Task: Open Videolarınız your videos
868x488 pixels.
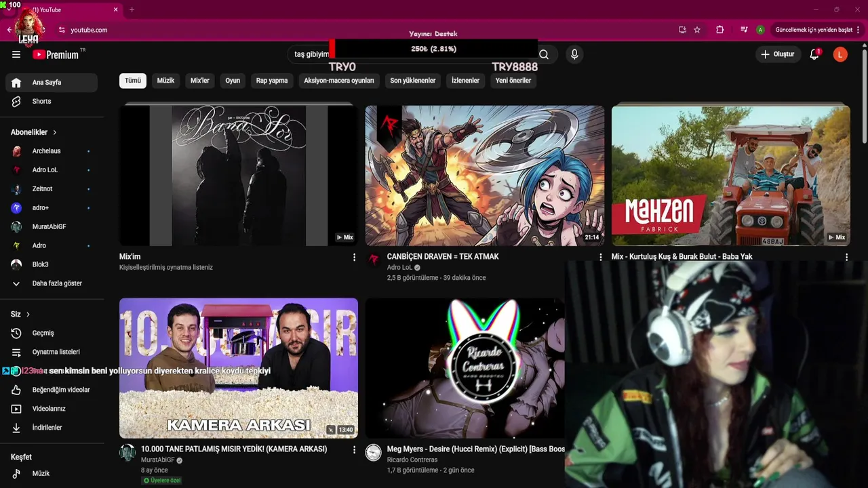Action: click(52, 409)
